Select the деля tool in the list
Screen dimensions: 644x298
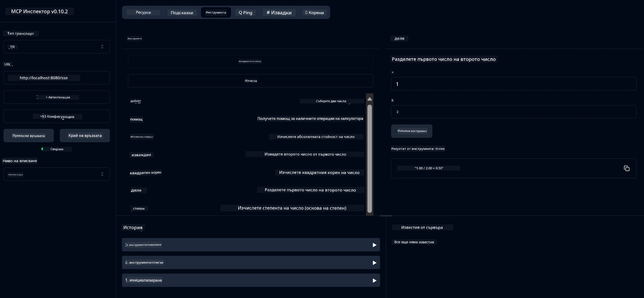click(247, 190)
